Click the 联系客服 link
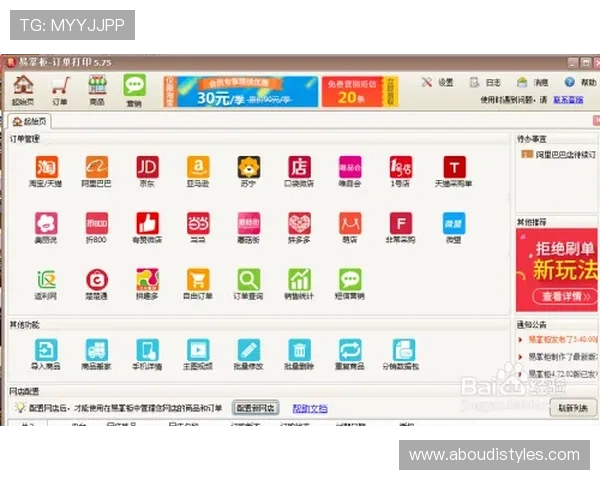The height and width of the screenshot is (480, 600). 568,100
